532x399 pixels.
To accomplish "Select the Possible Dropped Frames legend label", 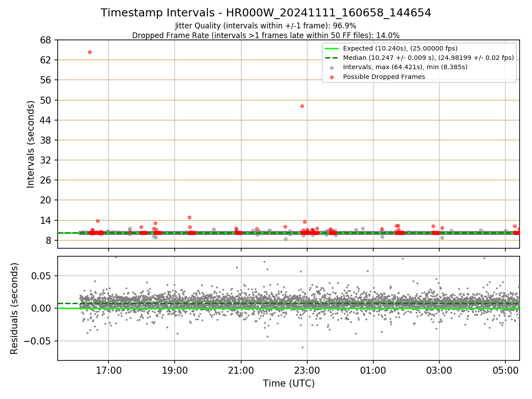I will 384,77.
